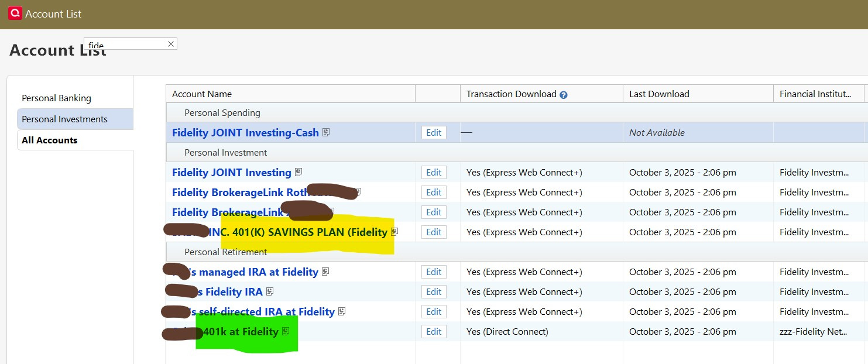Edit the self-directed IRA at Fidelity account

pyautogui.click(x=434, y=312)
